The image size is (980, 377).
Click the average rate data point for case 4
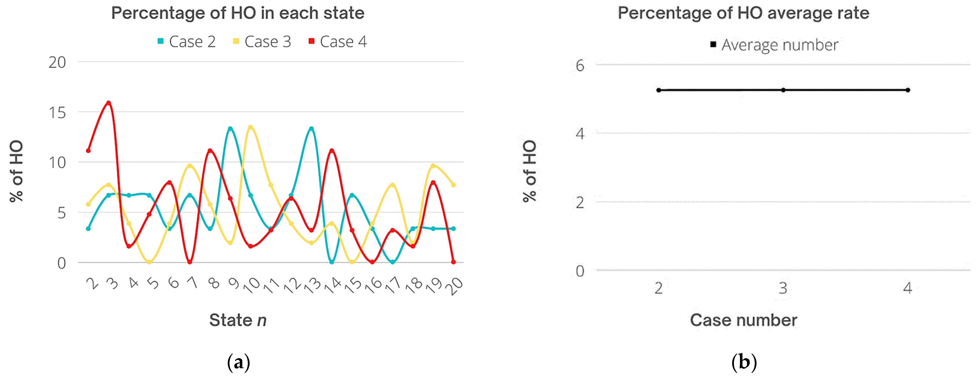[908, 90]
